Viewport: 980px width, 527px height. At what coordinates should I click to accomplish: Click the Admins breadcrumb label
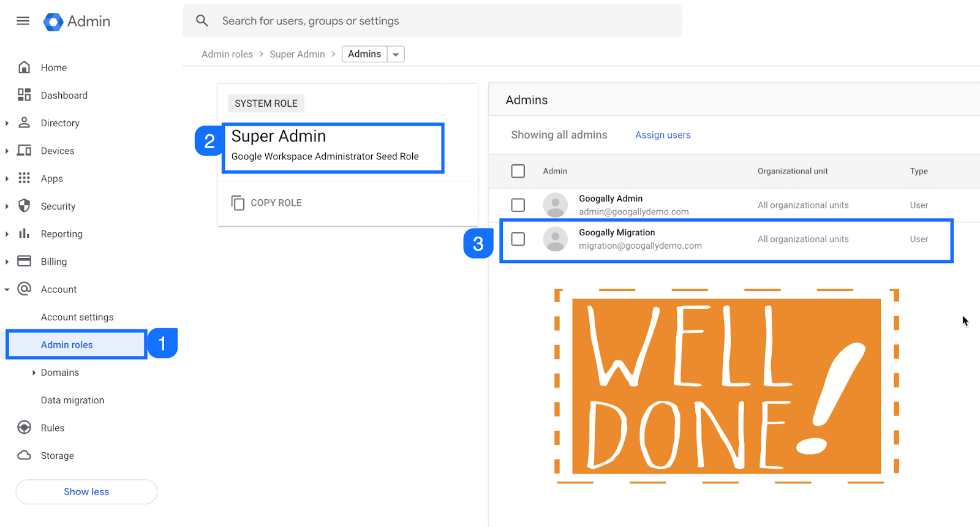[x=364, y=54]
